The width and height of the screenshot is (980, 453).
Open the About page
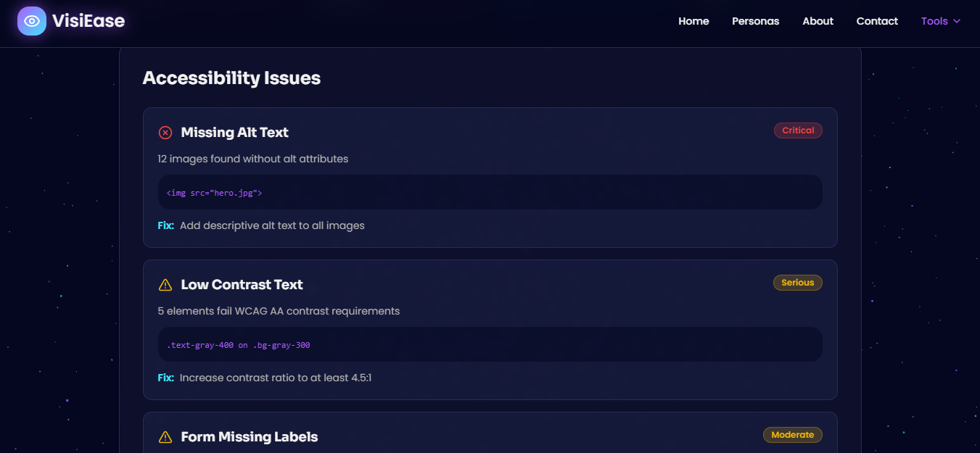[x=818, y=21]
